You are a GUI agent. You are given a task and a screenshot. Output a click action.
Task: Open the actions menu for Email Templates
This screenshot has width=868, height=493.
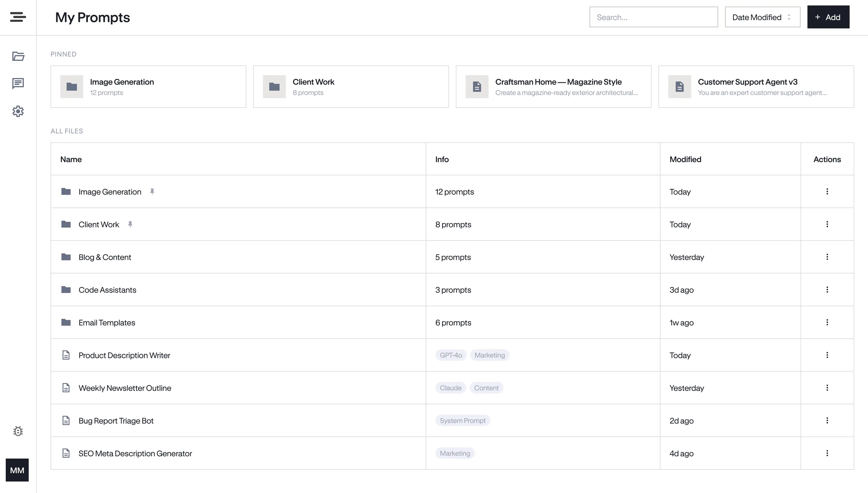[827, 322]
